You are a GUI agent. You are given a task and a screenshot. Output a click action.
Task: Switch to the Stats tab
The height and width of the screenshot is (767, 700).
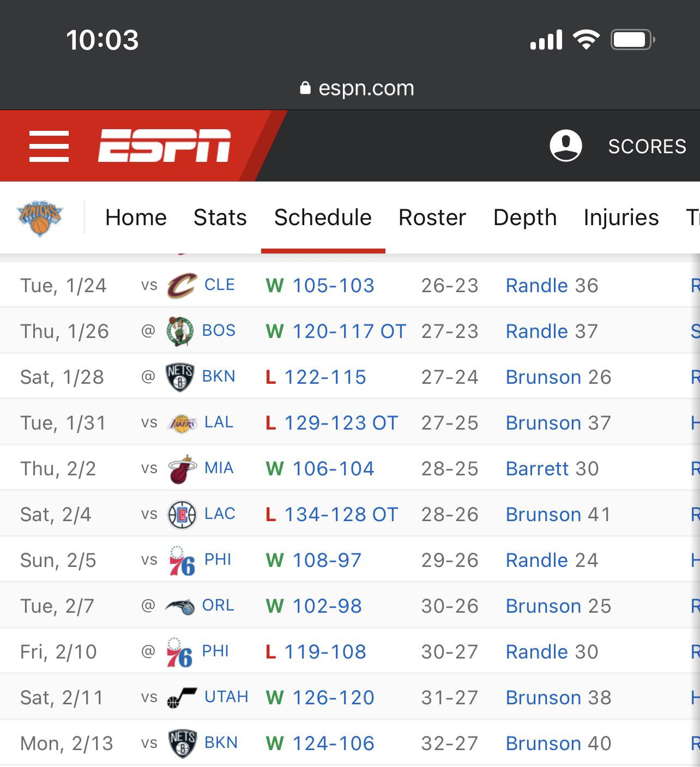point(220,218)
